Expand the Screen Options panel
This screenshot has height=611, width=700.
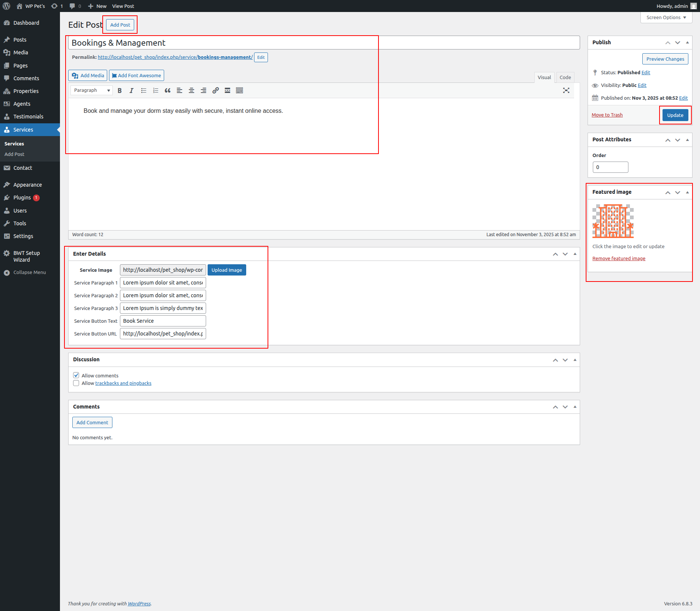tap(666, 18)
